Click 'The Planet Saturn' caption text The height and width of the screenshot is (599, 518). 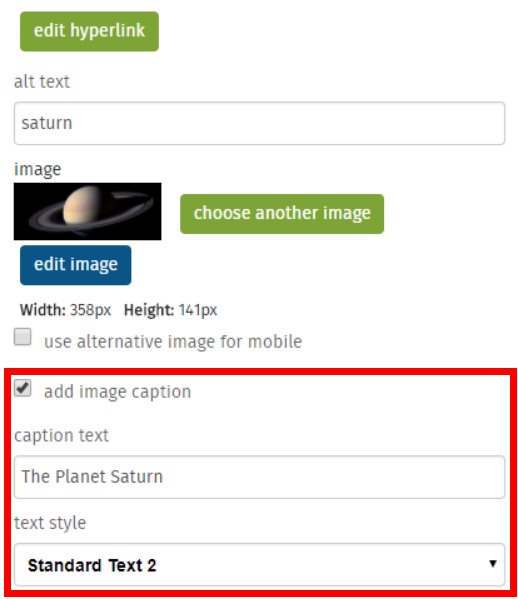pos(92,477)
